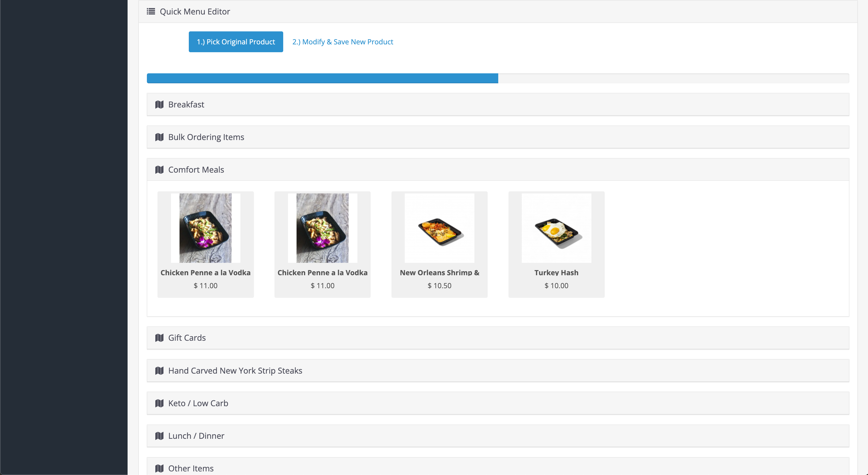Viewport: 868px width, 475px height.
Task: Expand the Bulk Ordering Items section
Action: (x=206, y=137)
